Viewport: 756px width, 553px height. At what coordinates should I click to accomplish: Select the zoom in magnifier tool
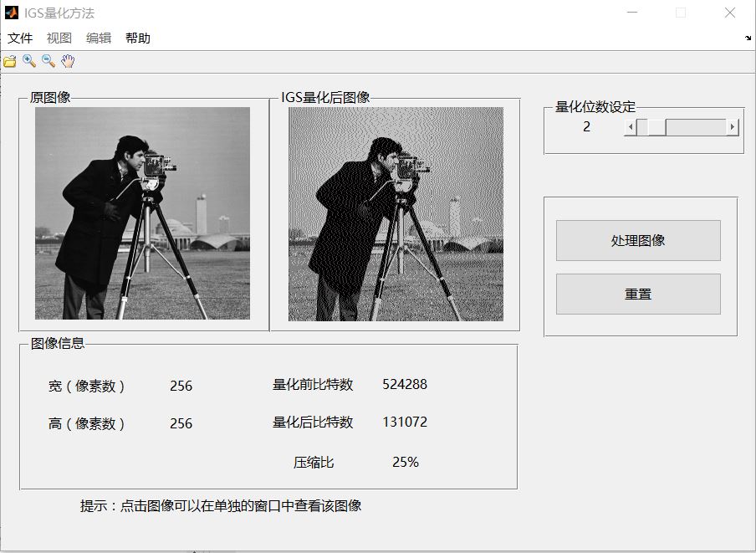click(x=29, y=61)
